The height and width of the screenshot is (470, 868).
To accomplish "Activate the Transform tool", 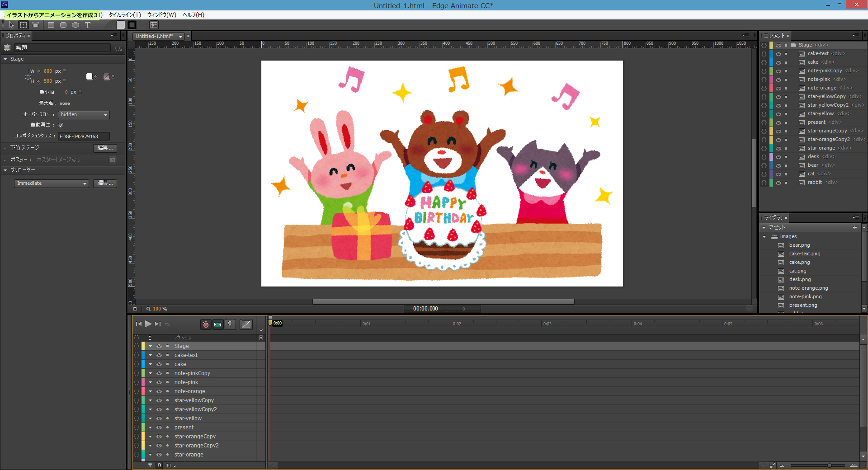I will pyautogui.click(x=24, y=25).
